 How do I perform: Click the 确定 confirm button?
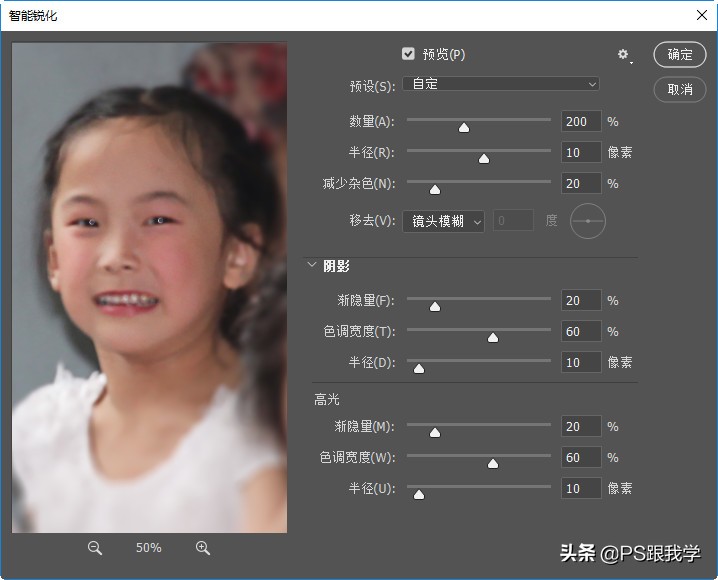[680, 55]
